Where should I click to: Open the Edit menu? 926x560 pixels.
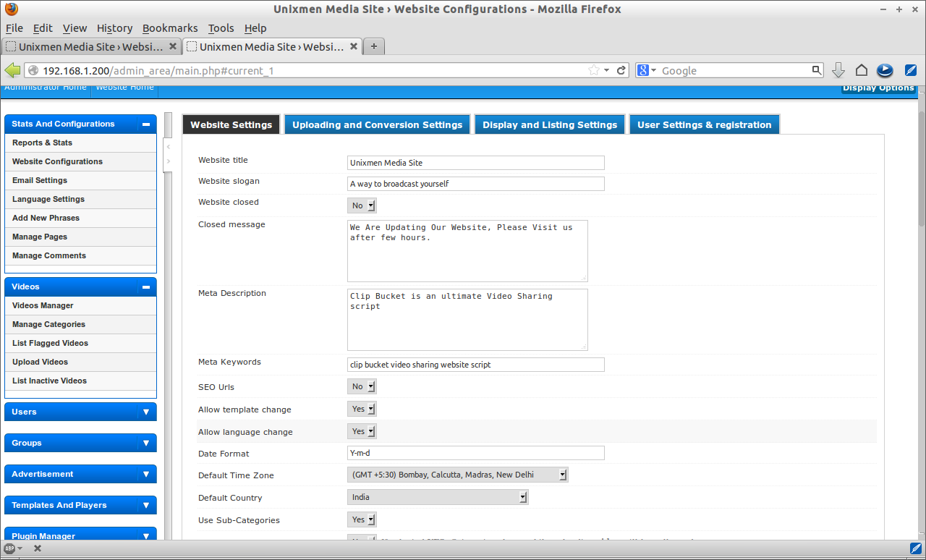click(43, 28)
